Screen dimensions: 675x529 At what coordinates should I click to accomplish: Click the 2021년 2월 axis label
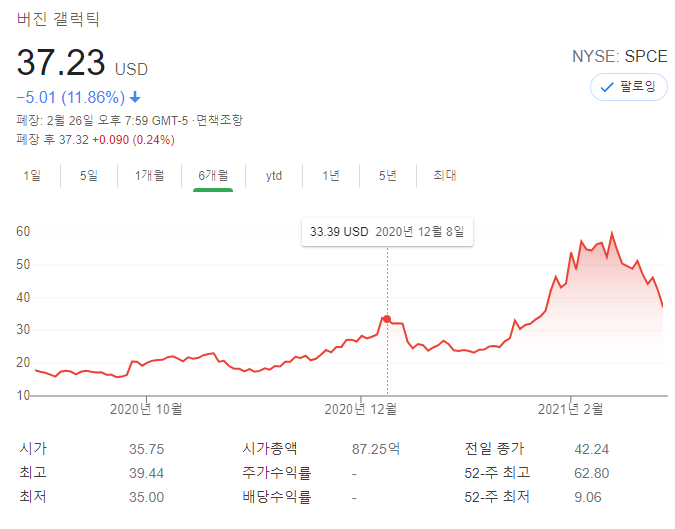coord(571,409)
